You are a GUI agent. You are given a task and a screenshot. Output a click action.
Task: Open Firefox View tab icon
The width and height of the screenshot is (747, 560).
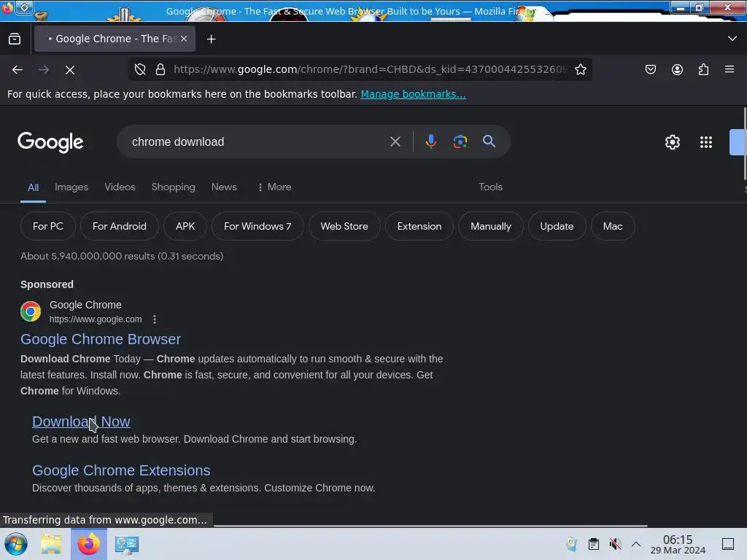[15, 39]
